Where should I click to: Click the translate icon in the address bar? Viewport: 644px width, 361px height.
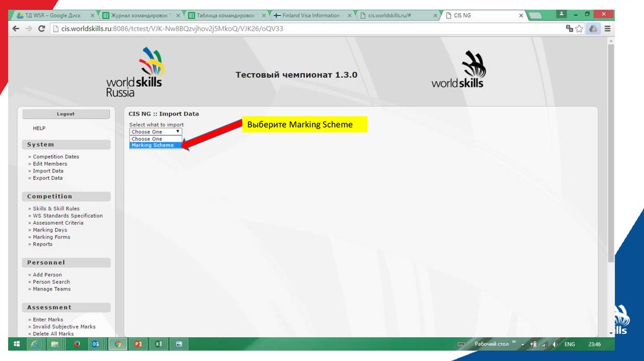coord(569,28)
